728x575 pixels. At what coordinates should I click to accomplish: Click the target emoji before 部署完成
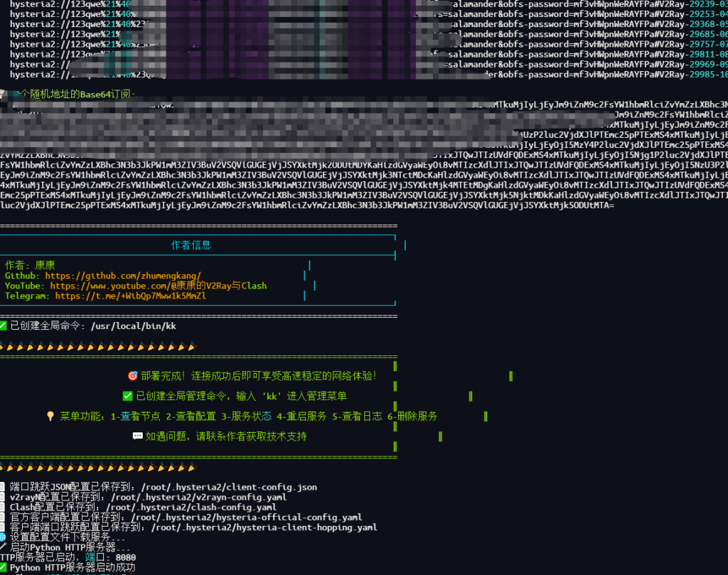132,376
